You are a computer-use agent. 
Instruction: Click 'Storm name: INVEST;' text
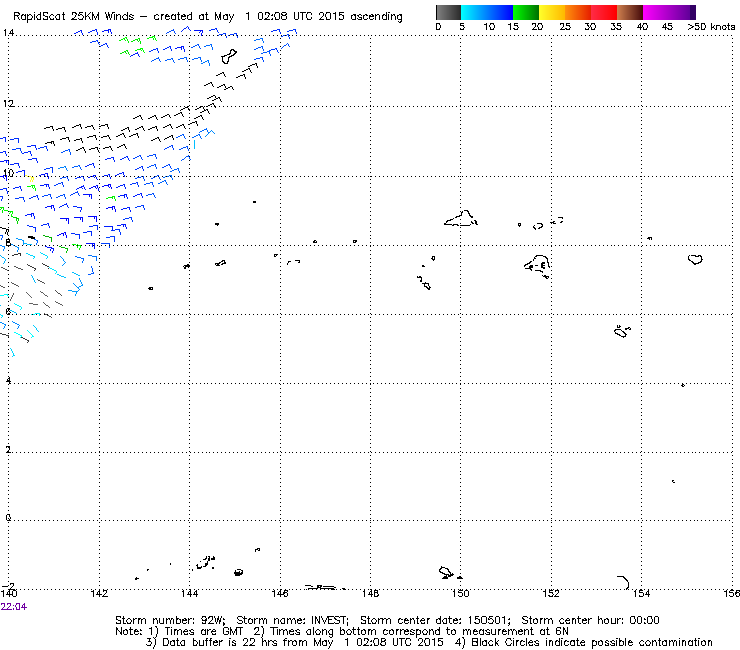pos(292,620)
